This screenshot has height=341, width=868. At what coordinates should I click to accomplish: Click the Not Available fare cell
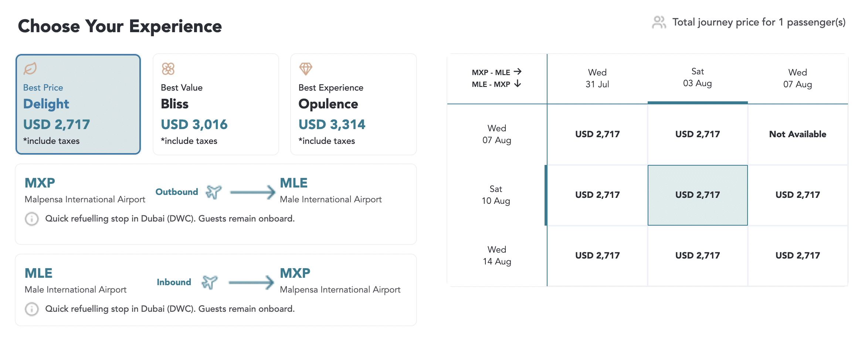click(797, 134)
